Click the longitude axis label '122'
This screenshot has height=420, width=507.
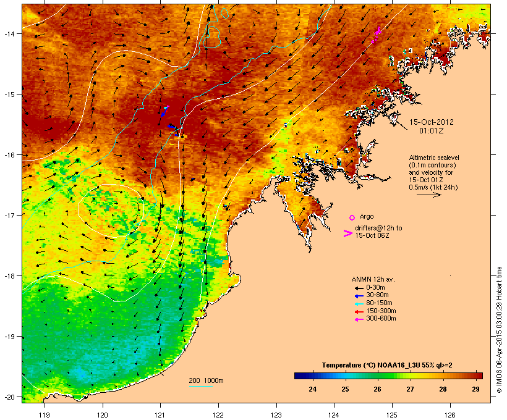coord(218,415)
